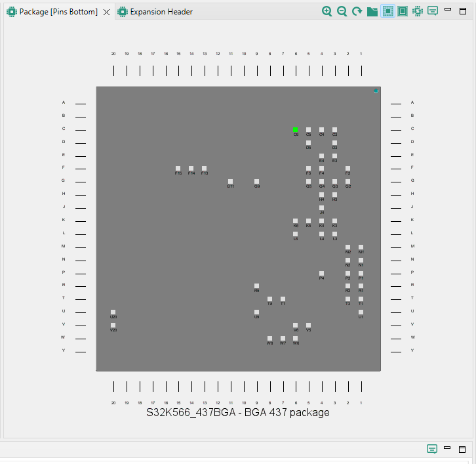Click pin N1
This screenshot has width=476, height=464.
click(361, 261)
